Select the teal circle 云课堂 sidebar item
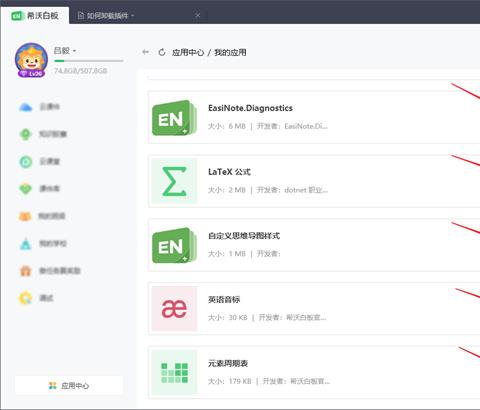Screen dimensions: 480x410 click(39, 162)
